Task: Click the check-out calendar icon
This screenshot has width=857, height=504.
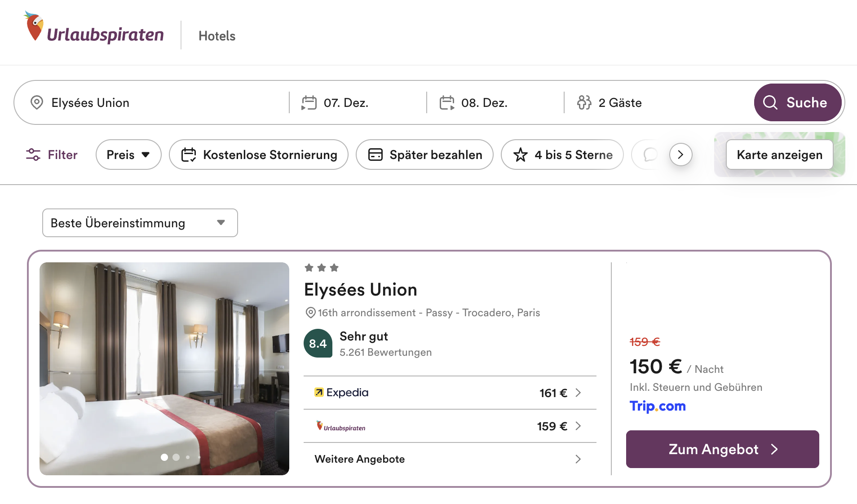Action: 446,102
